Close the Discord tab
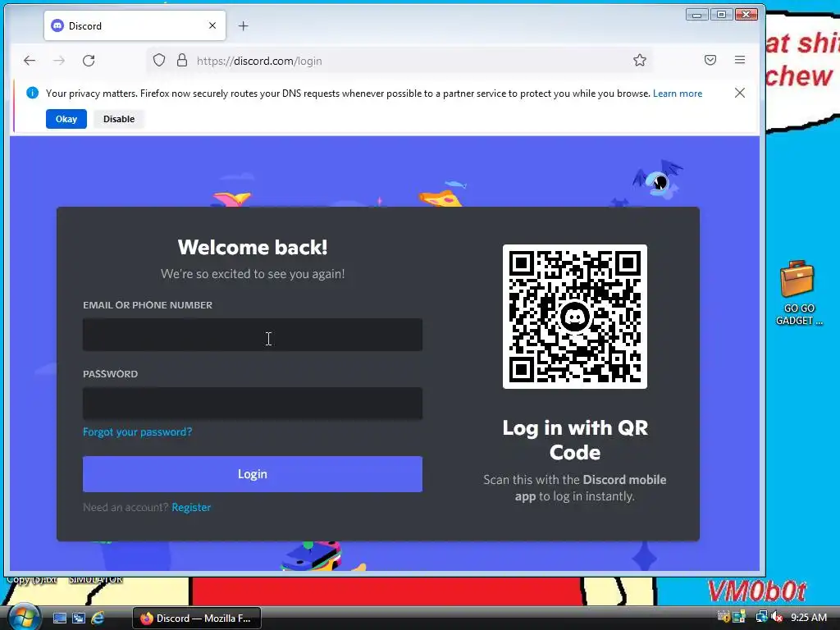840x630 pixels. click(x=212, y=25)
